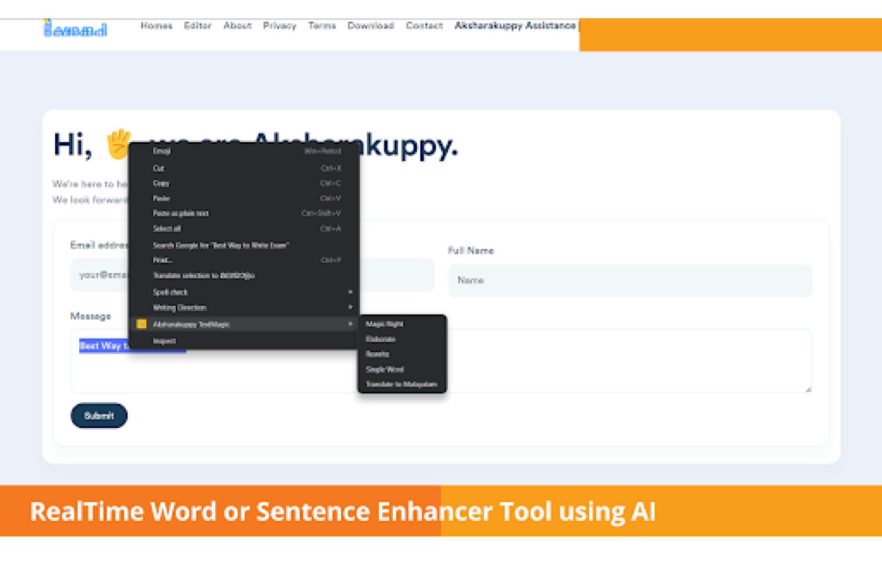Open the Editor navigation link

coord(198,25)
